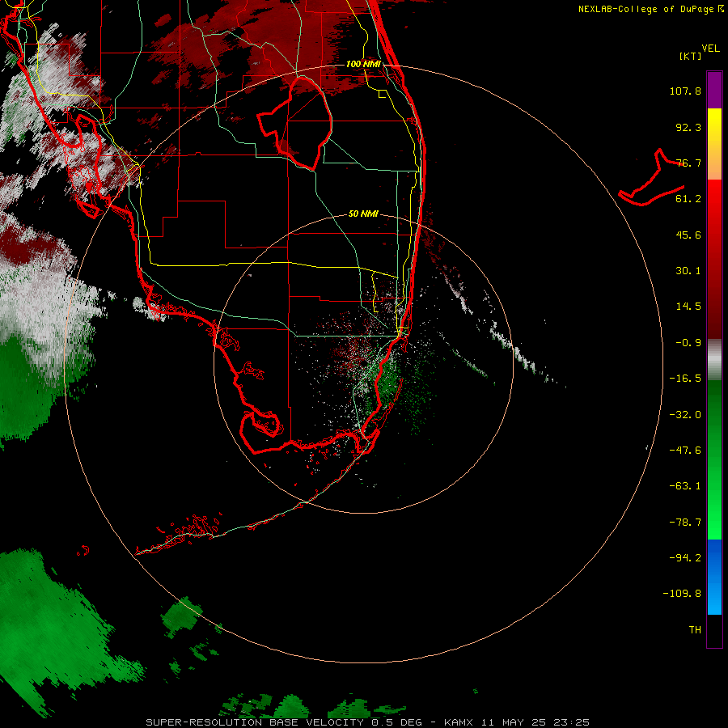Click the [KT] units label
Screen dimensions: 728x728
(691, 56)
